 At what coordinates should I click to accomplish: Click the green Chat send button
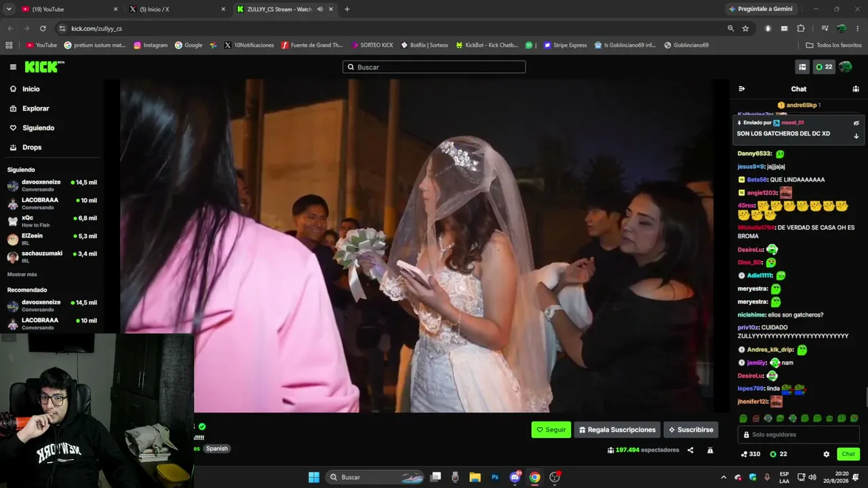point(848,454)
